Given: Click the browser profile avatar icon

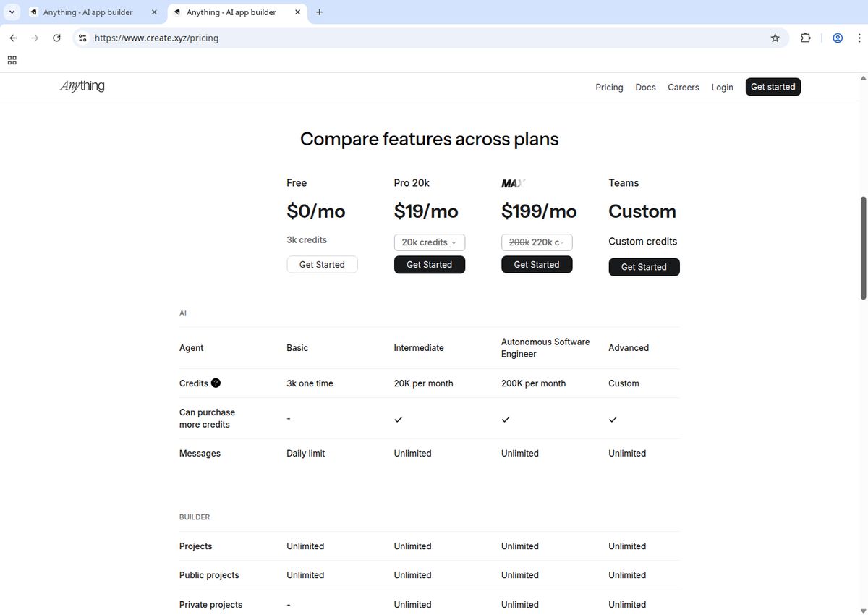Looking at the screenshot, I should [837, 38].
